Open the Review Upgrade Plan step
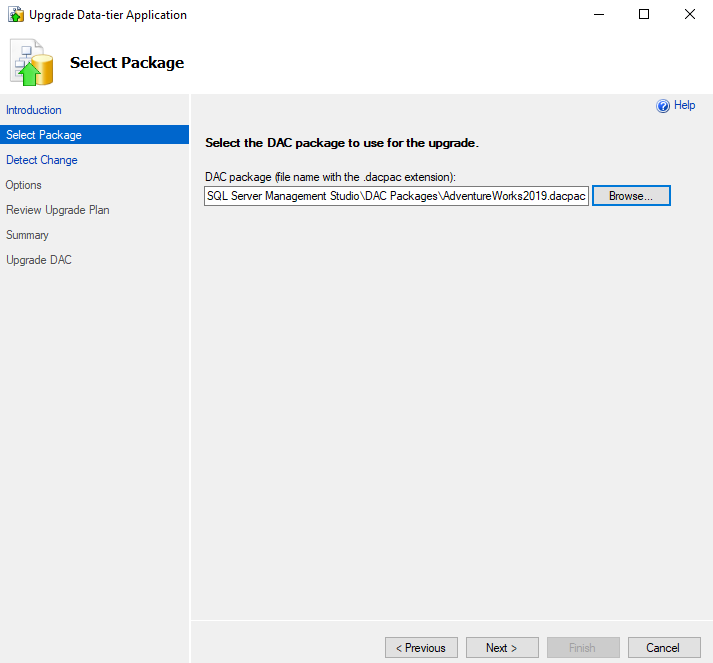 click(58, 210)
